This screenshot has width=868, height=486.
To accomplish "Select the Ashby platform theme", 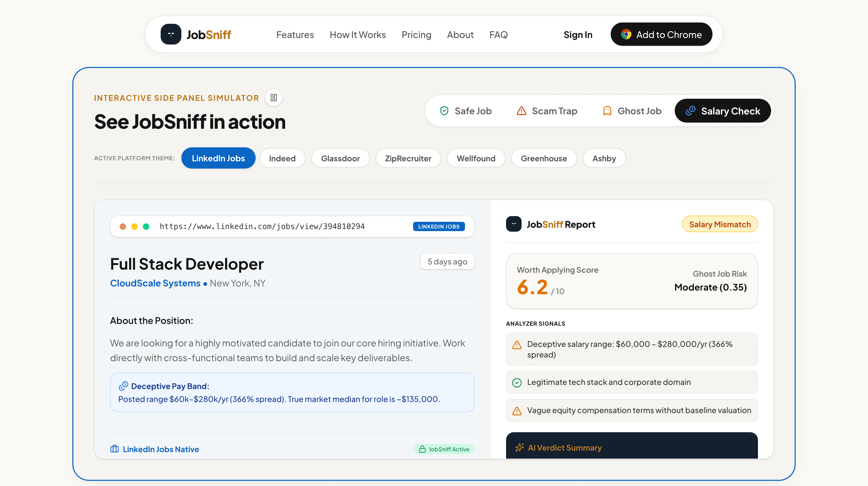I will 604,158.
